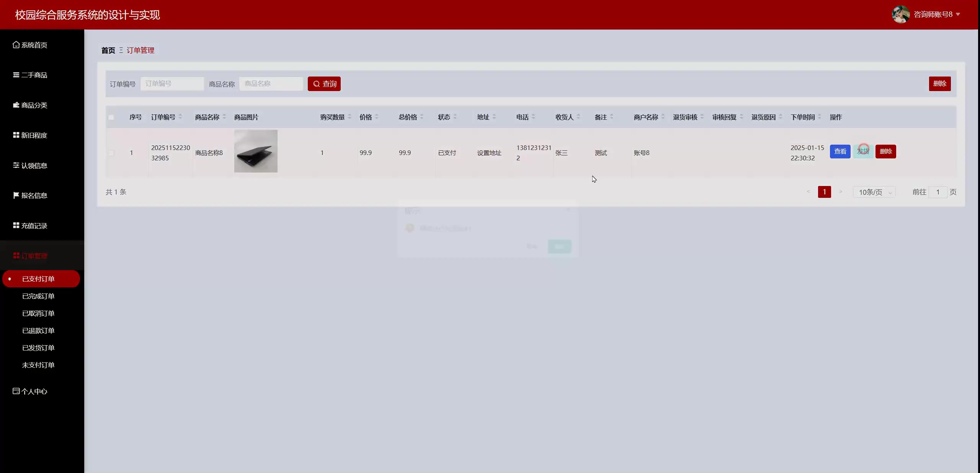Open the 10条/页 page size dropdown
This screenshot has width=980, height=473.
pyautogui.click(x=874, y=192)
